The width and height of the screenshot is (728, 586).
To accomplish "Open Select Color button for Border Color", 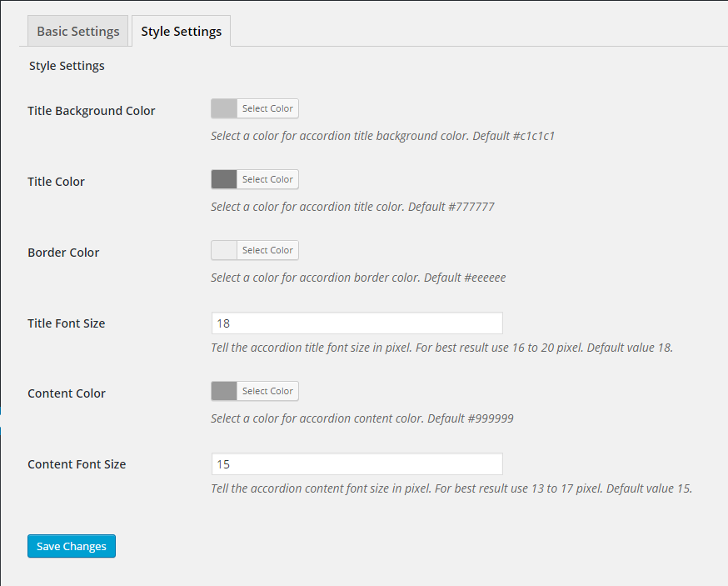I will 267,250.
